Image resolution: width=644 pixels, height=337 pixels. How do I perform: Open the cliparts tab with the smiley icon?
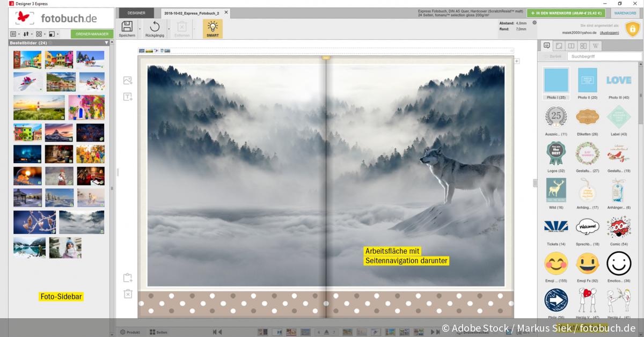(547, 46)
